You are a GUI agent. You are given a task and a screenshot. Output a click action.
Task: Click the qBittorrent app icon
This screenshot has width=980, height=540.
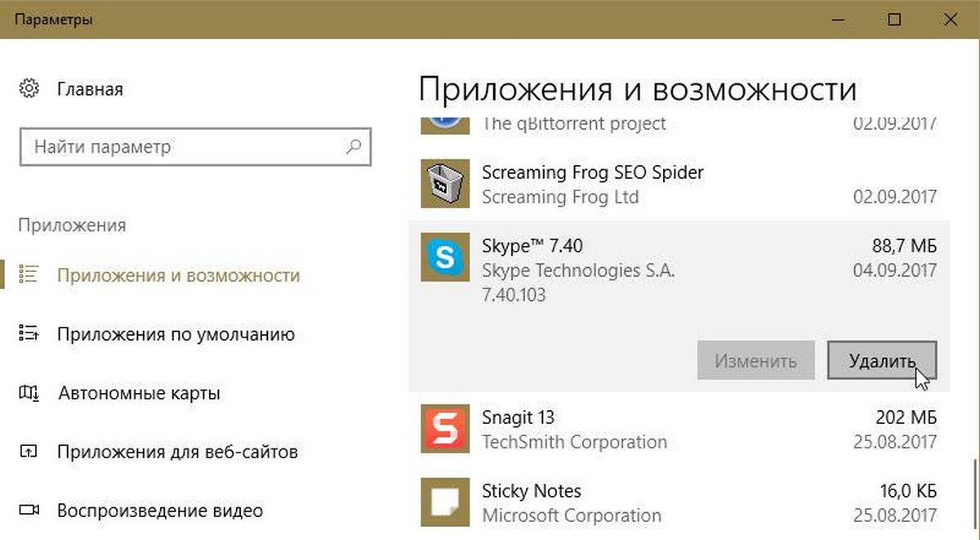point(445,124)
